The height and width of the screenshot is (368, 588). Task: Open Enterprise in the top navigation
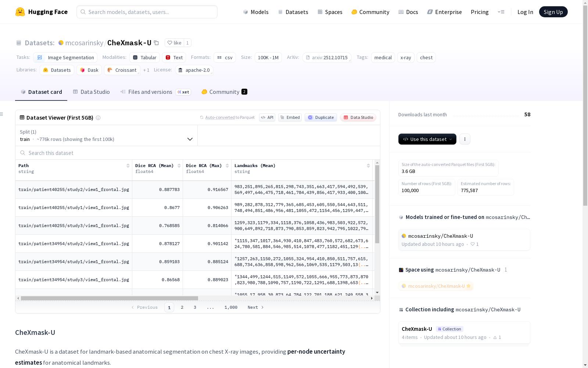[x=445, y=12]
